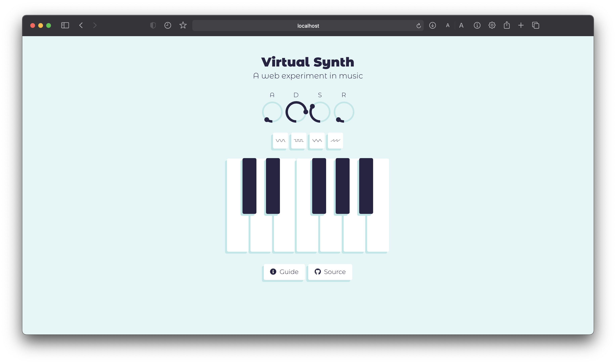
Task: Open the Guide button
Action: pyautogui.click(x=284, y=272)
